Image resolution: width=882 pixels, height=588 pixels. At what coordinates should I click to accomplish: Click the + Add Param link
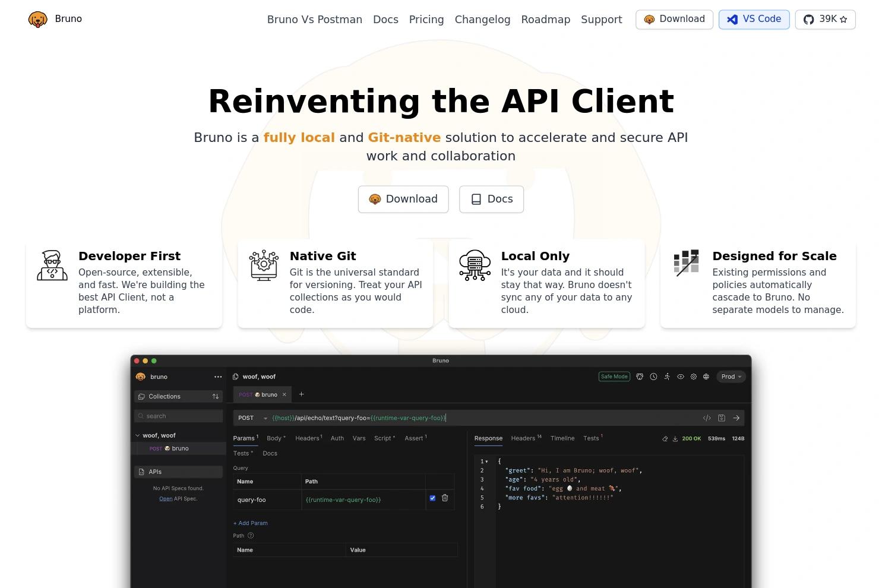coord(251,523)
